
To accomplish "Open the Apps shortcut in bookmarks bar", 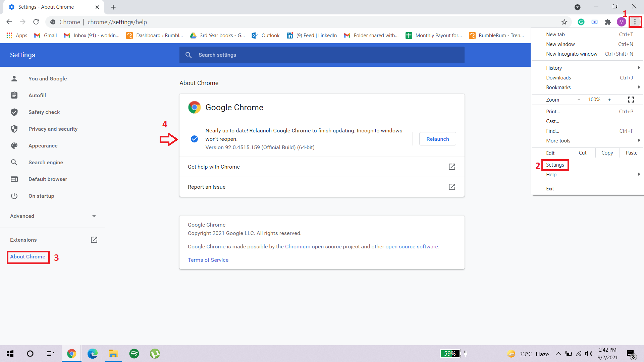I will (x=17, y=36).
